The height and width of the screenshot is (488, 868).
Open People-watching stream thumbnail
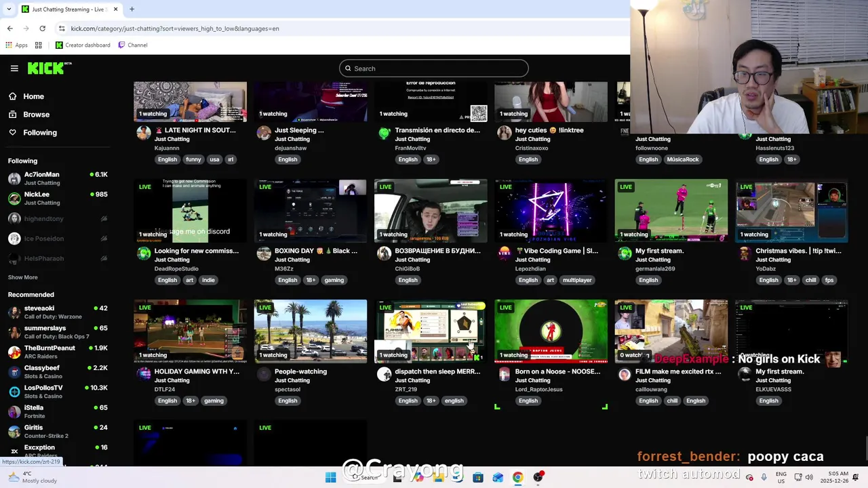tap(311, 331)
